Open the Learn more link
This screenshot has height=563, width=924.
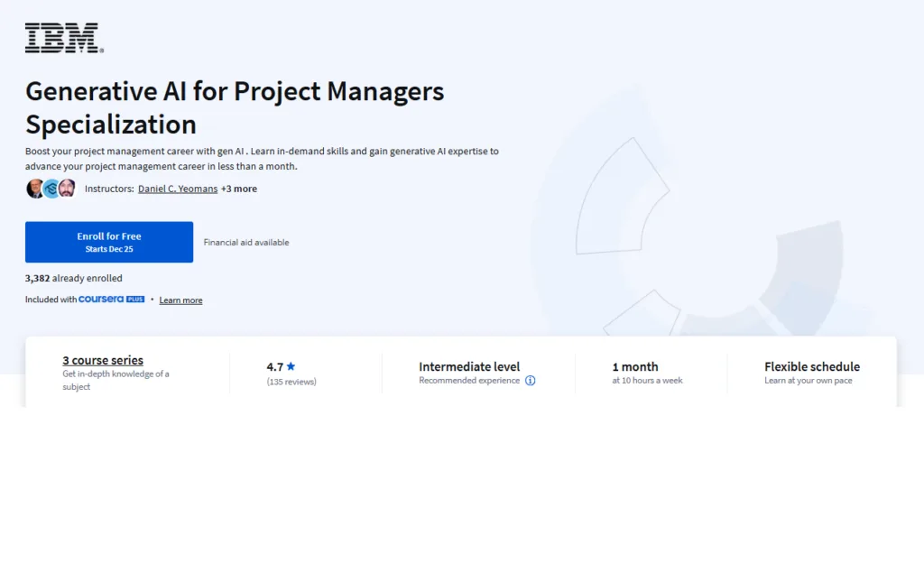click(180, 300)
